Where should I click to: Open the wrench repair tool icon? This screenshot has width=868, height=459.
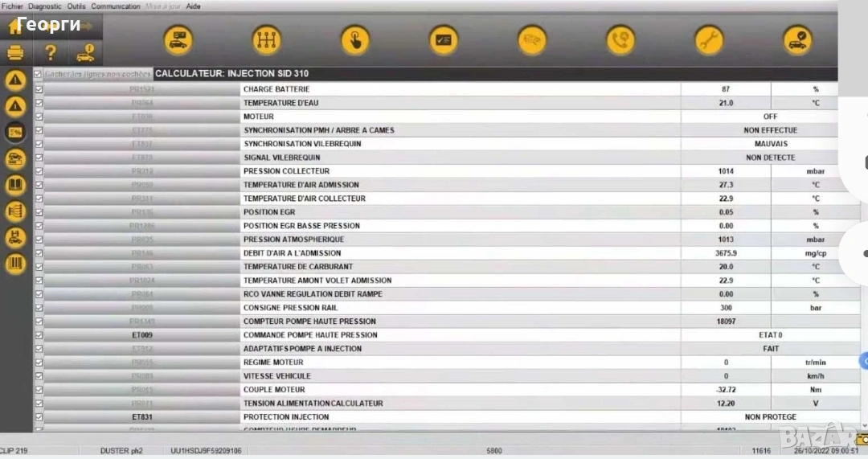point(709,40)
